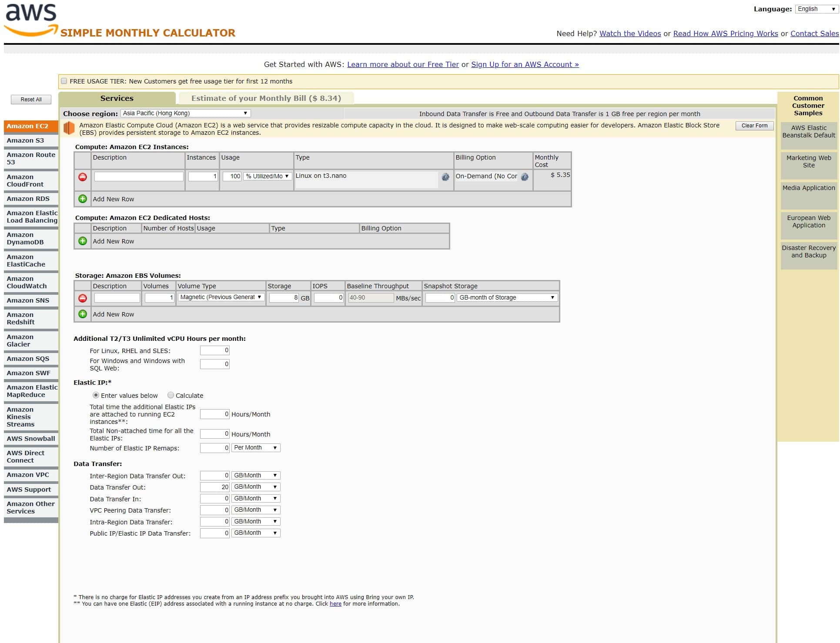The image size is (840, 643).
Task: Open Billing Option settings gear
Action: (x=525, y=177)
